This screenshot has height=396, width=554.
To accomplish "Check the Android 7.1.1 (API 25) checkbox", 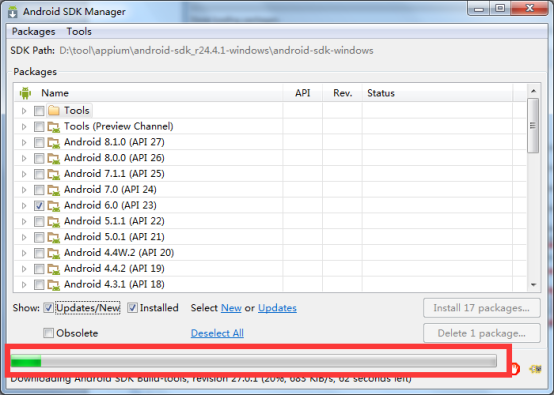I will tap(39, 174).
